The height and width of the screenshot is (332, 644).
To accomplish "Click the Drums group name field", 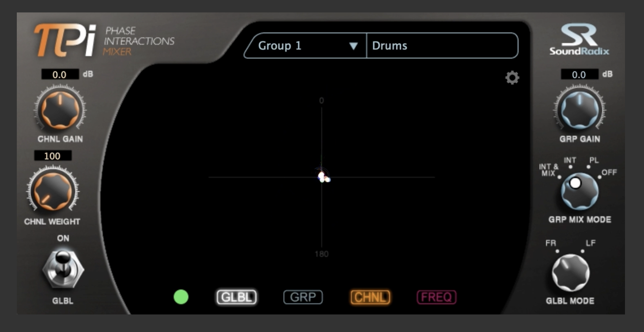I will [x=442, y=46].
